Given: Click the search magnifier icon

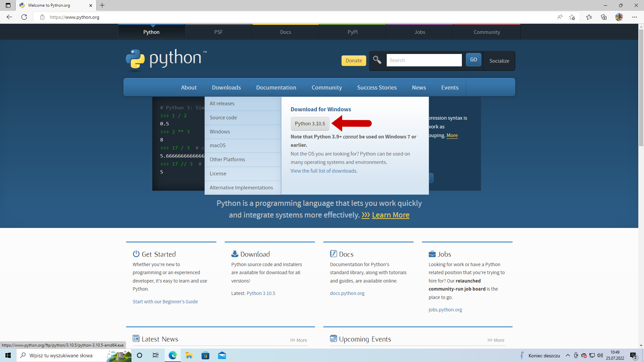Looking at the screenshot, I should coord(377,60).
